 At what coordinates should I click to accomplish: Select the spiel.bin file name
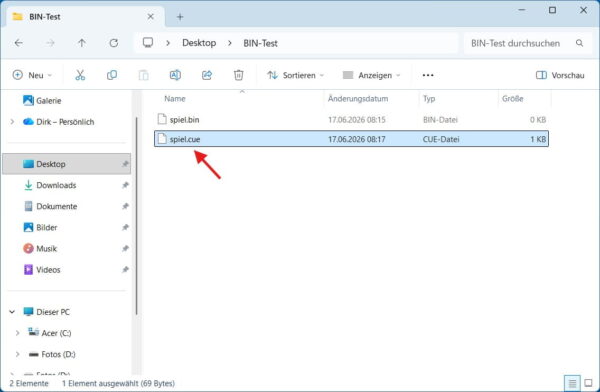(184, 120)
